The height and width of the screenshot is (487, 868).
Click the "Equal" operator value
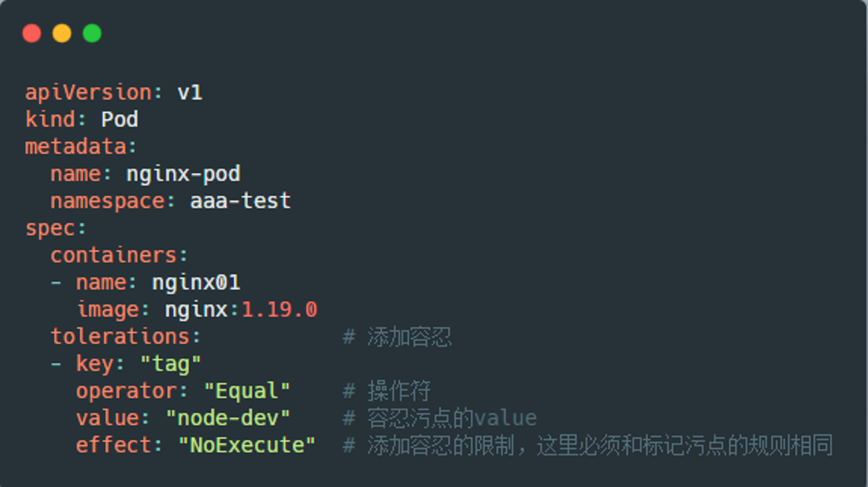[x=247, y=391]
